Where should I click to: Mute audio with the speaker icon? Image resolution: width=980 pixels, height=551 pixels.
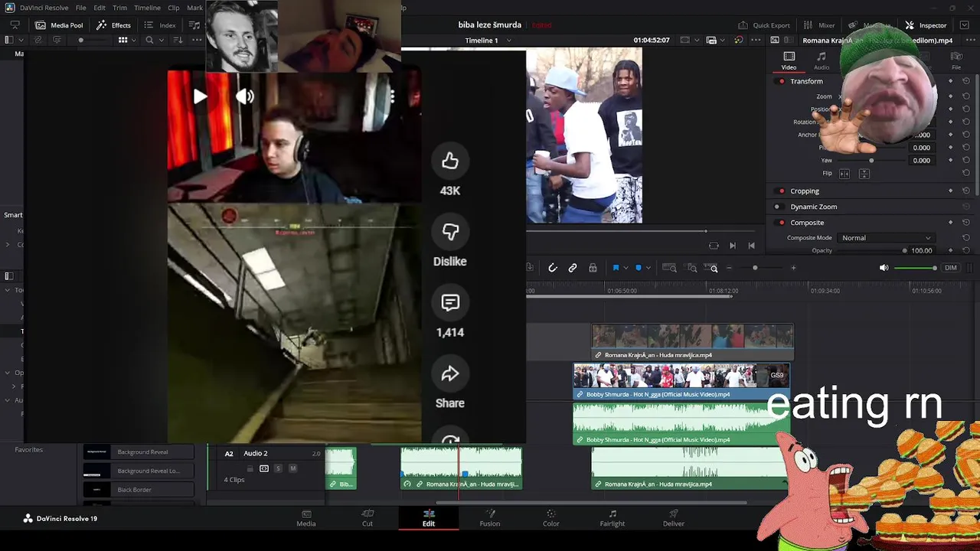(884, 268)
